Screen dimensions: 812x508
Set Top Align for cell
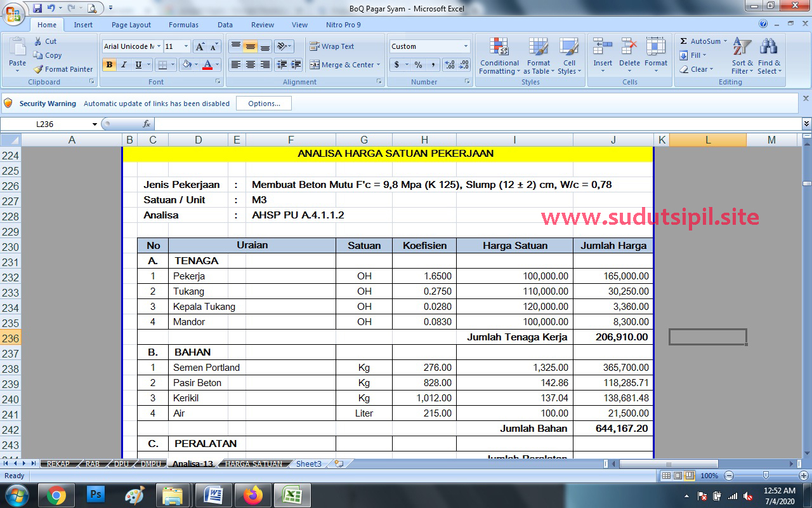[235, 46]
